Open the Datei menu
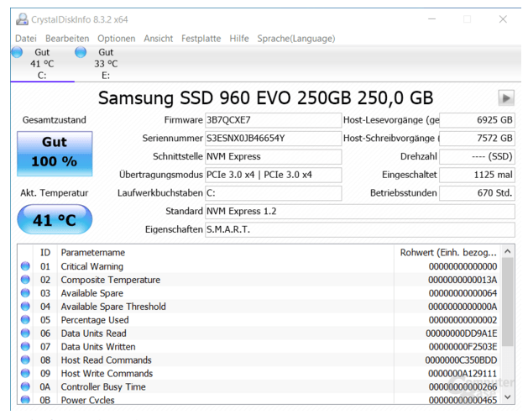The height and width of the screenshot is (420, 528). tap(26, 39)
